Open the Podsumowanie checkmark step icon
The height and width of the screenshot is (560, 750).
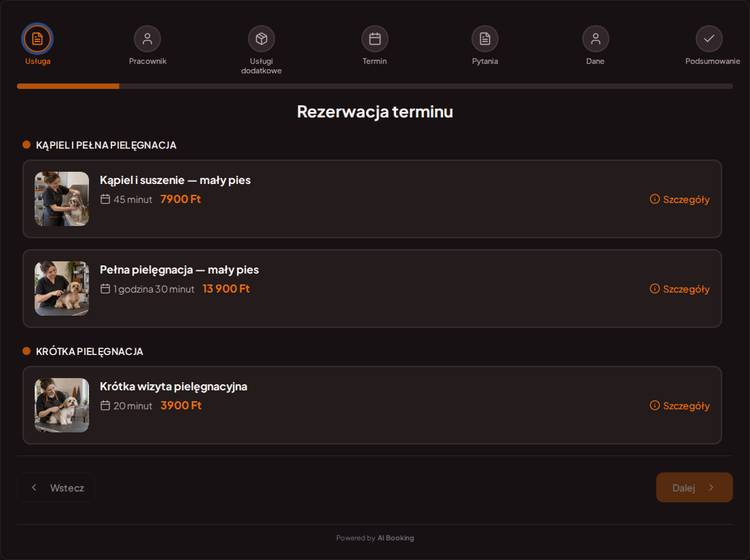[x=709, y=39]
